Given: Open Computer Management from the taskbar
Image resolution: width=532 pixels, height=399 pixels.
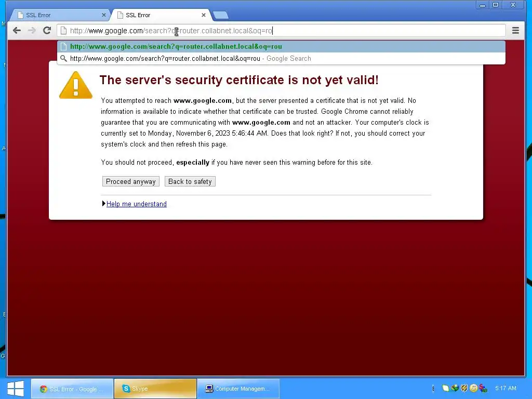Looking at the screenshot, I should point(238,389).
